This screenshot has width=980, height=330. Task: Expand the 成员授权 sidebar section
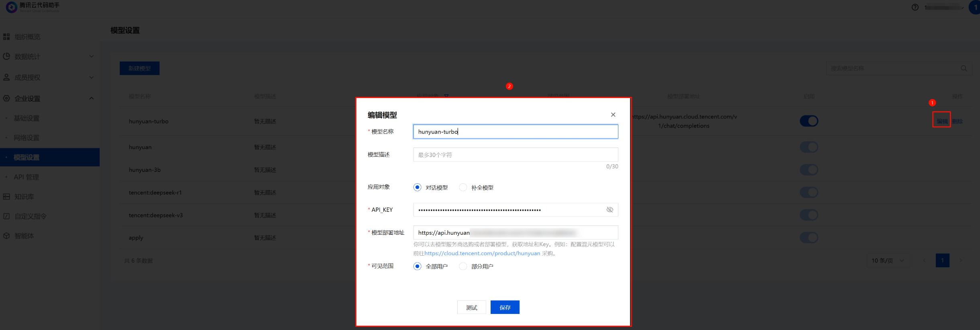coord(48,78)
